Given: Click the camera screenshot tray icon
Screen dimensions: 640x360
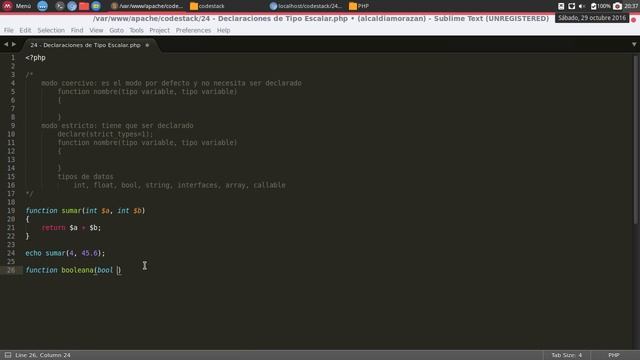Looking at the screenshot, I should [618, 6].
